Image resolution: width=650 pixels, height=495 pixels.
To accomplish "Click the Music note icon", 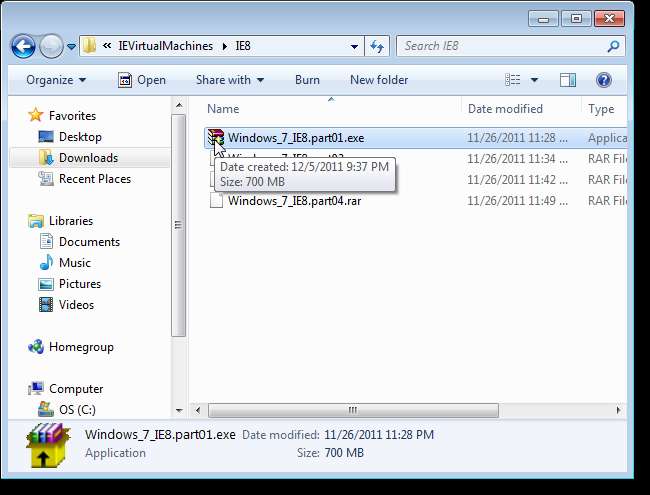I will (46, 262).
